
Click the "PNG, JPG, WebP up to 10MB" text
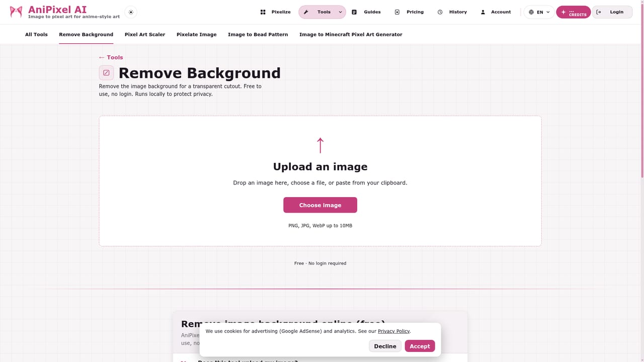pos(320,226)
